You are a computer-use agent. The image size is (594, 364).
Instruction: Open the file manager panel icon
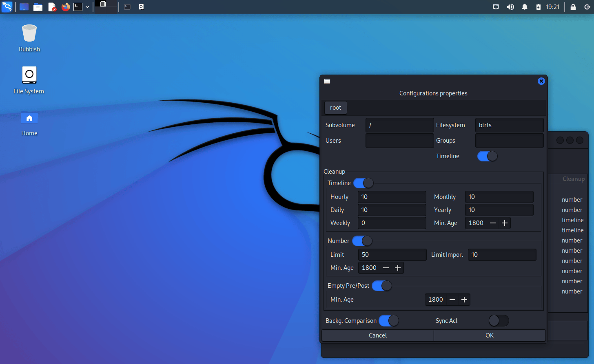click(x=38, y=7)
